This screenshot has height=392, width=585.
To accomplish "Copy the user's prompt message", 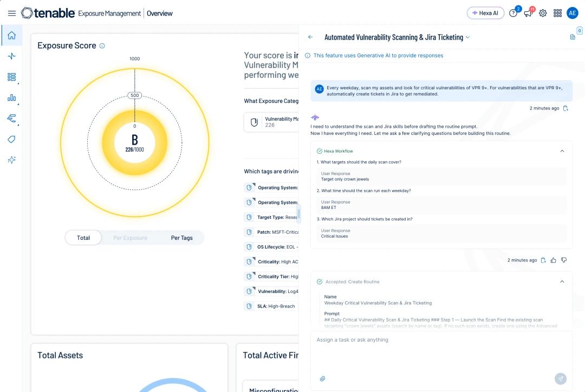I will 565,108.
